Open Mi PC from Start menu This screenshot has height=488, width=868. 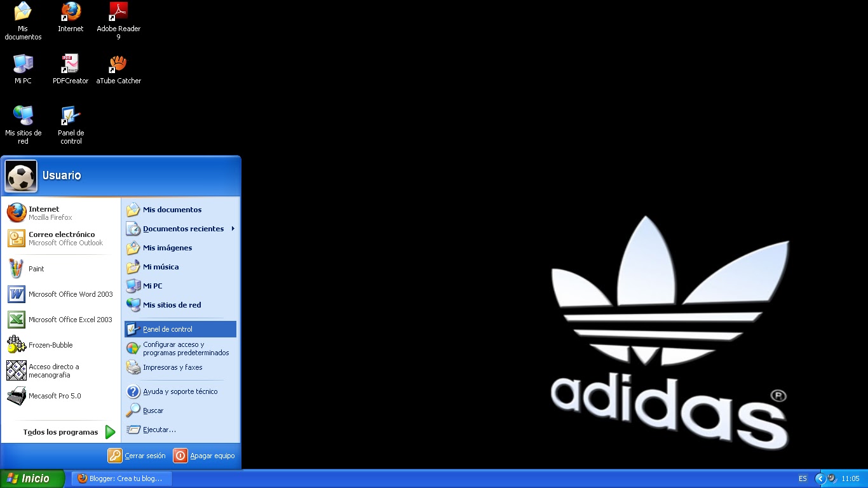coord(180,286)
